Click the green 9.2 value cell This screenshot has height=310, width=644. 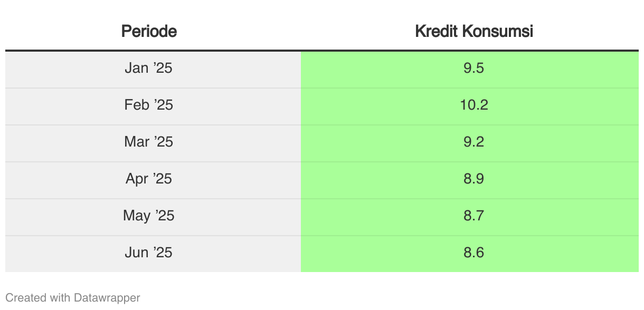pos(470,143)
